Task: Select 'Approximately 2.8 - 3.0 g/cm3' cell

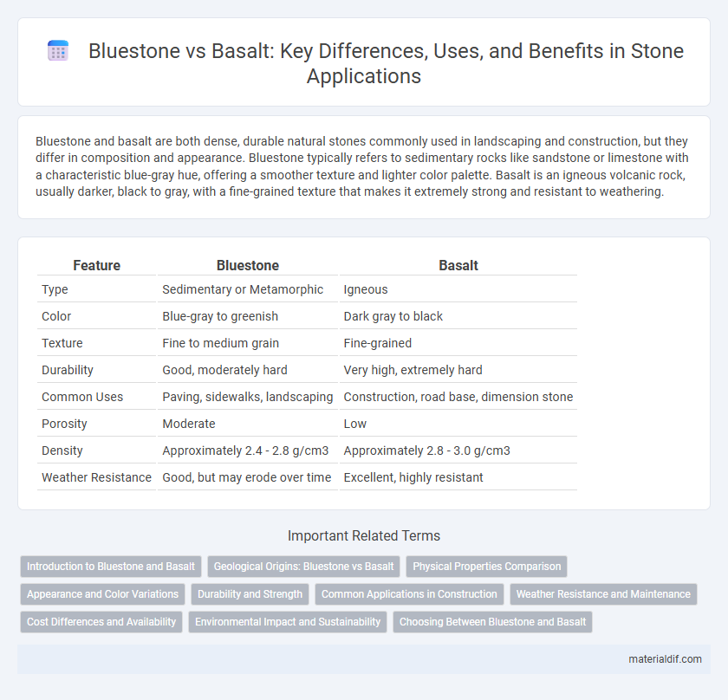Action: tap(458, 450)
